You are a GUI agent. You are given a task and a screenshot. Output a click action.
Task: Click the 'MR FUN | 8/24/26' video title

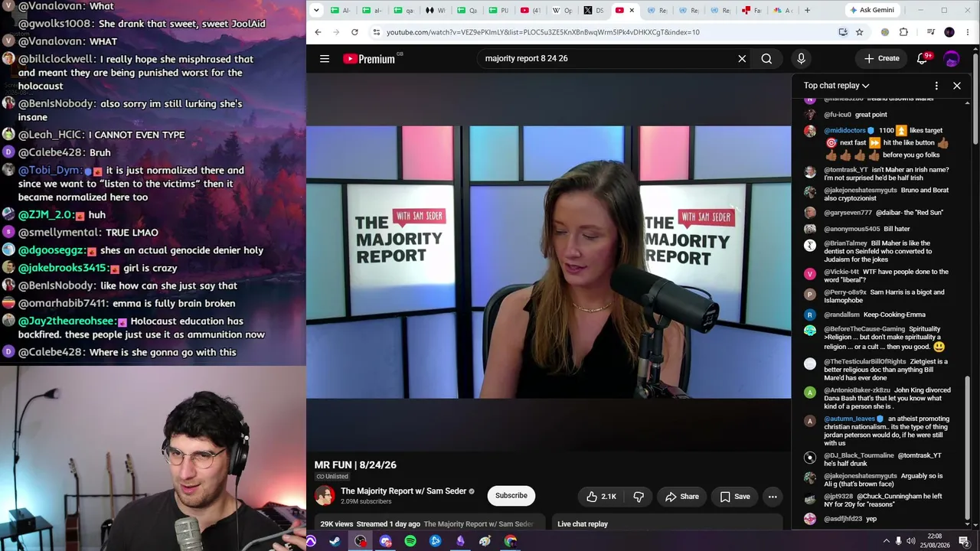[x=355, y=465]
